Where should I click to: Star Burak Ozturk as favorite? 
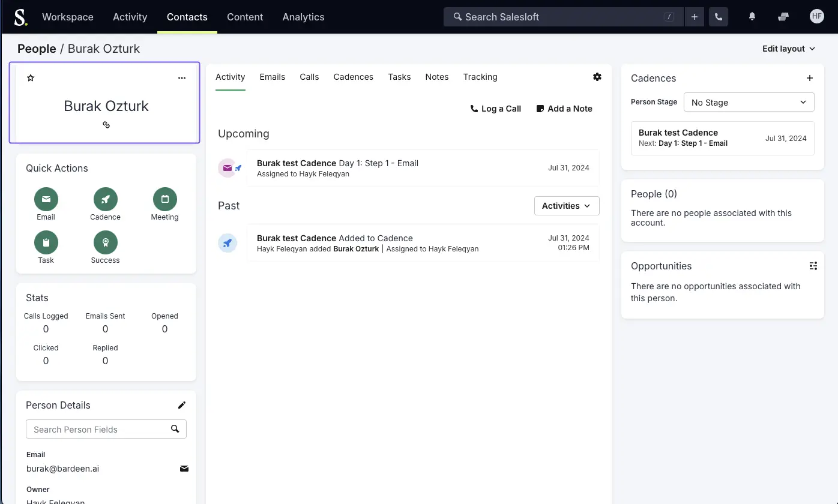coord(31,78)
